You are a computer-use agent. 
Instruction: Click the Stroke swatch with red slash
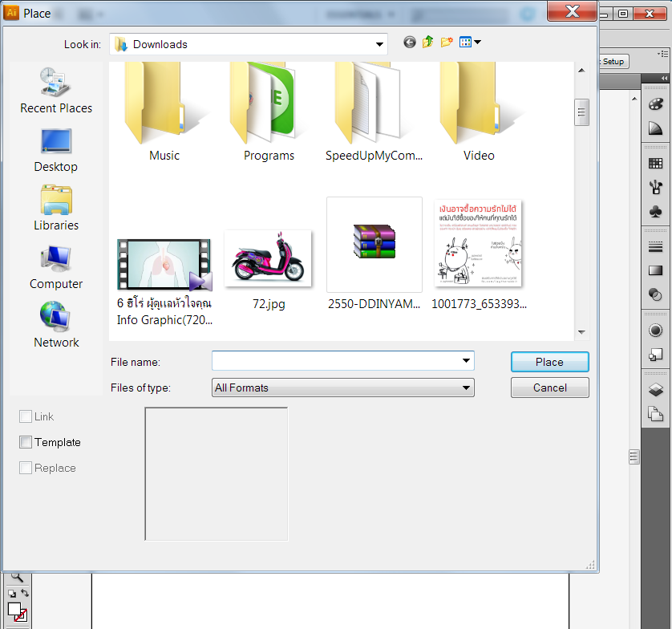coord(21,615)
